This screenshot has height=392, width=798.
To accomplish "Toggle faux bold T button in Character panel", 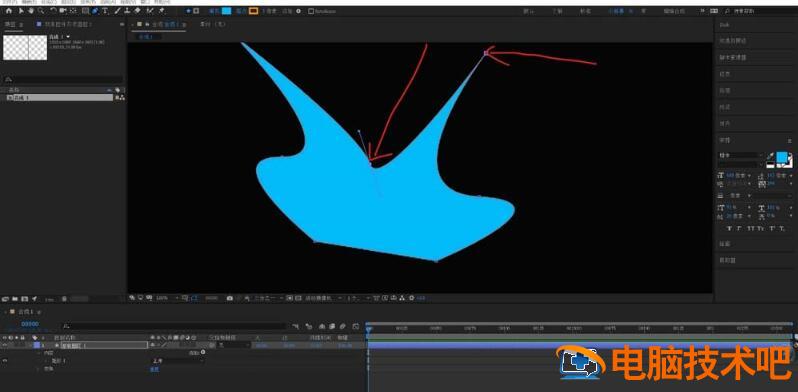I will click(729, 228).
